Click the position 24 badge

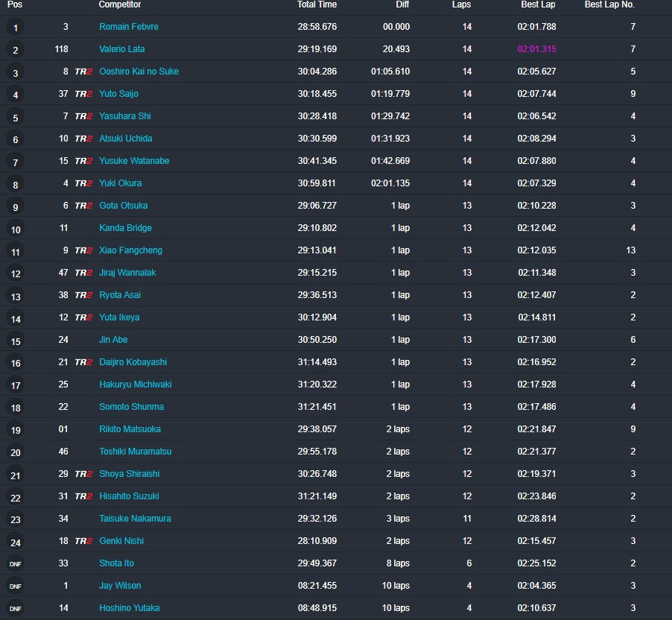[15, 542]
